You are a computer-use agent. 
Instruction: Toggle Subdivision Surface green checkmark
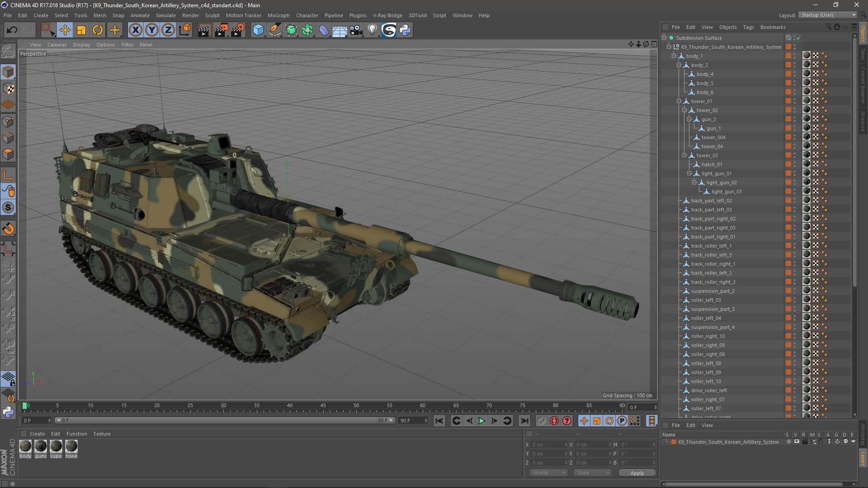(799, 38)
